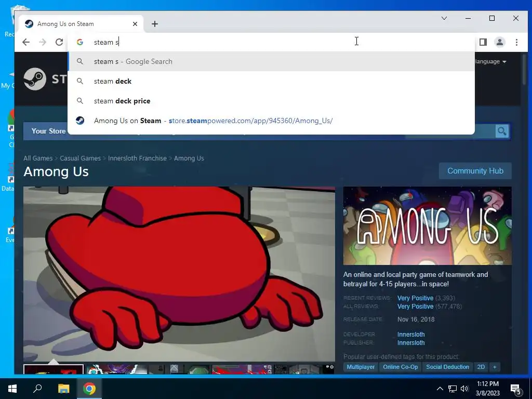Open the Innersloth Franchise breadcrumb
The height and width of the screenshot is (399, 532).
(x=137, y=158)
